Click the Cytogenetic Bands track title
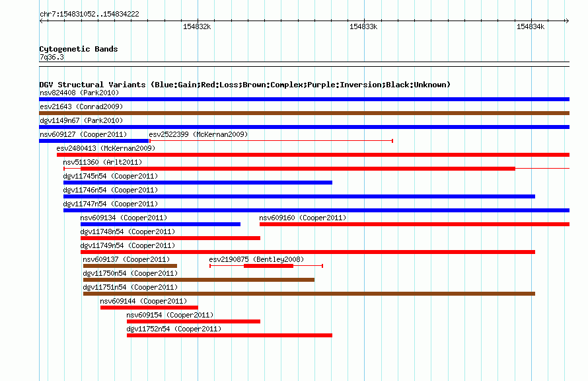Image resolution: width=588 pixels, height=381 pixels. (79, 49)
